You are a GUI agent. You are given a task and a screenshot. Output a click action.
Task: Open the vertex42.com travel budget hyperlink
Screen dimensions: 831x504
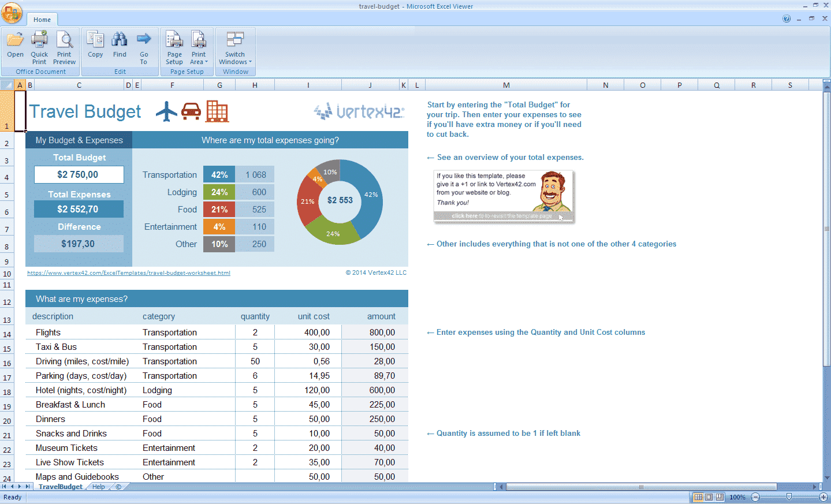(128, 272)
